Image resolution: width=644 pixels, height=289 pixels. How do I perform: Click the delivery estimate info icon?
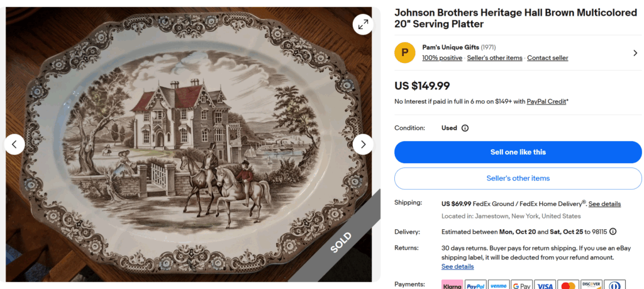613,231
